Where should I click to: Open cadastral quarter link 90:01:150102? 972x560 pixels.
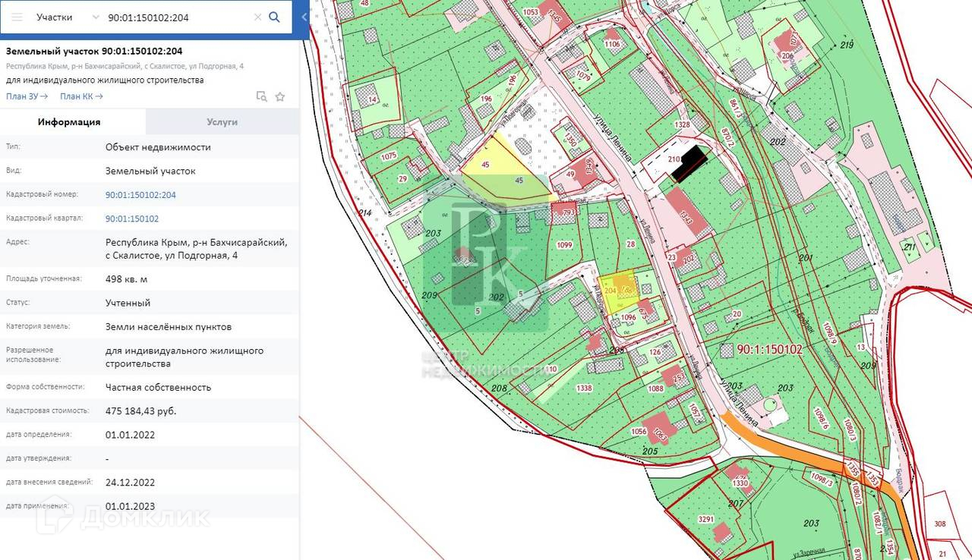tap(132, 219)
